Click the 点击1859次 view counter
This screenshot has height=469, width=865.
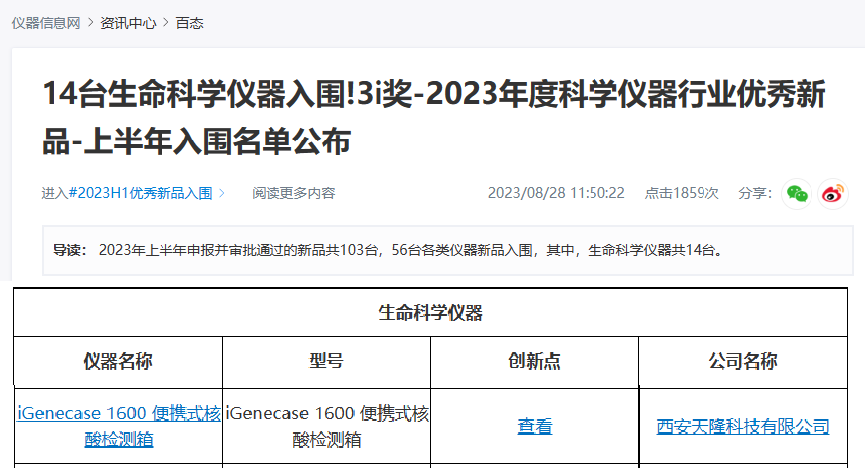pyautogui.click(x=681, y=193)
